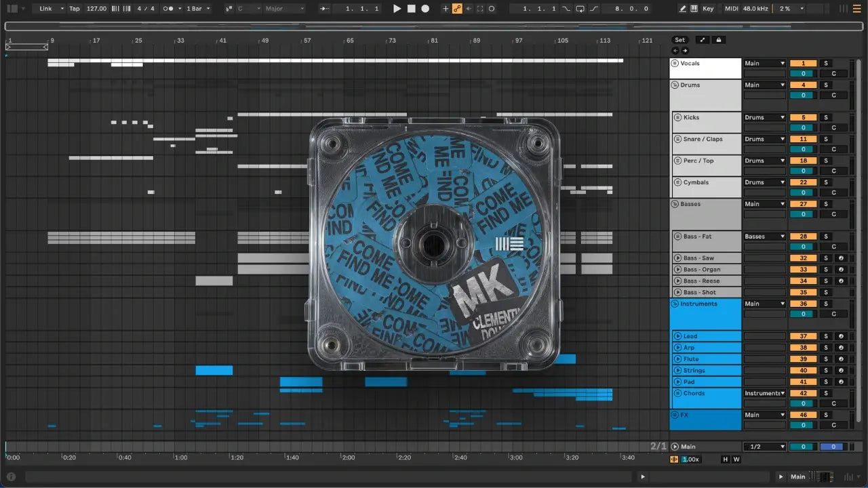
Task: Open the 1 Bar quantization dropdown
Action: (199, 9)
